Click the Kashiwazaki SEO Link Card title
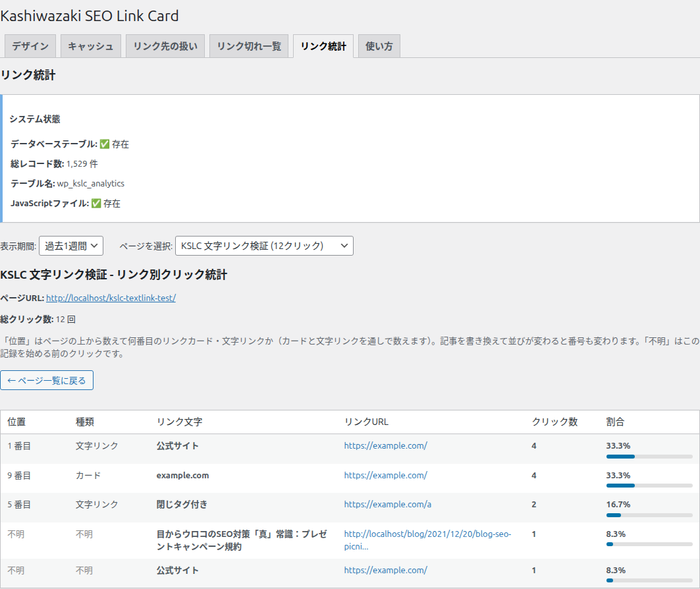Image resolution: width=700 pixels, height=589 pixels. [x=90, y=16]
